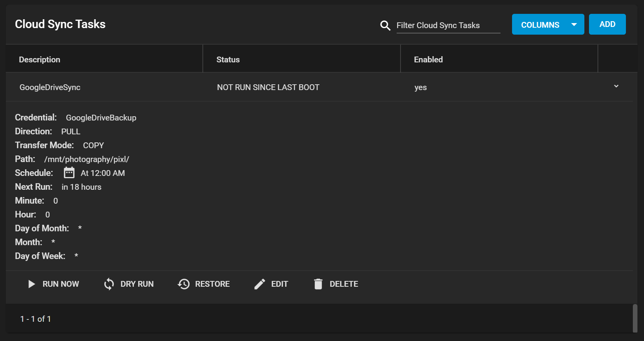
Task: Collapse the GoogleDriveSync row chevron
Action: click(x=616, y=86)
